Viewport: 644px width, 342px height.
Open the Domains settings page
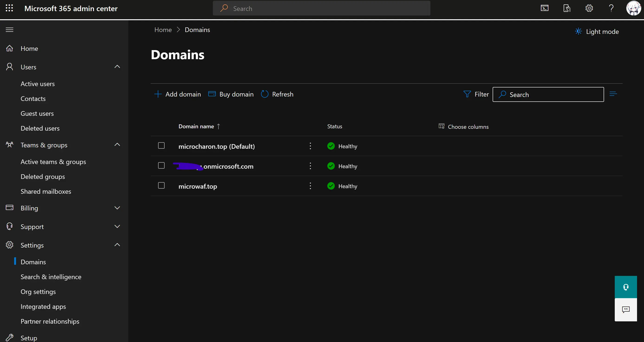click(33, 261)
